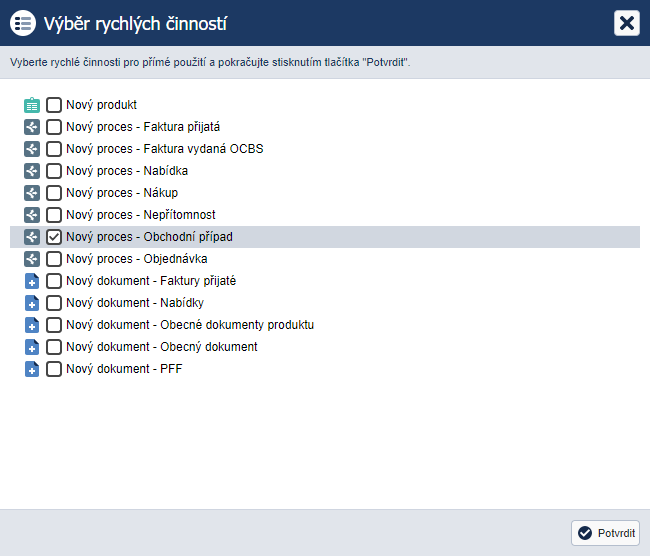Select the Nový proces - Objednávka row

325,259
